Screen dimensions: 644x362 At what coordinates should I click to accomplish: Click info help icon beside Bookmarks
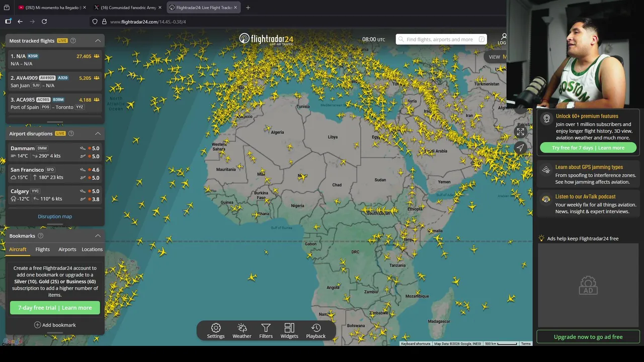pyautogui.click(x=41, y=236)
